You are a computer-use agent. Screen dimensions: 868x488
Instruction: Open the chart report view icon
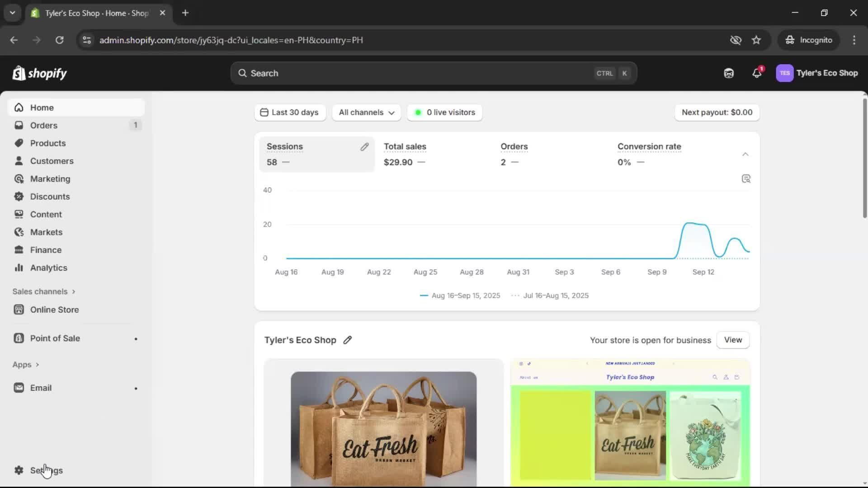pyautogui.click(x=746, y=179)
